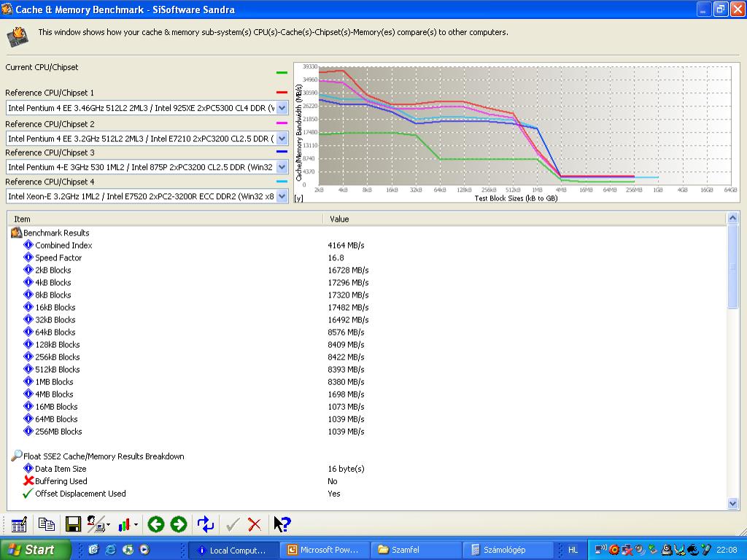Click the results list scroll up arrow

(733, 218)
